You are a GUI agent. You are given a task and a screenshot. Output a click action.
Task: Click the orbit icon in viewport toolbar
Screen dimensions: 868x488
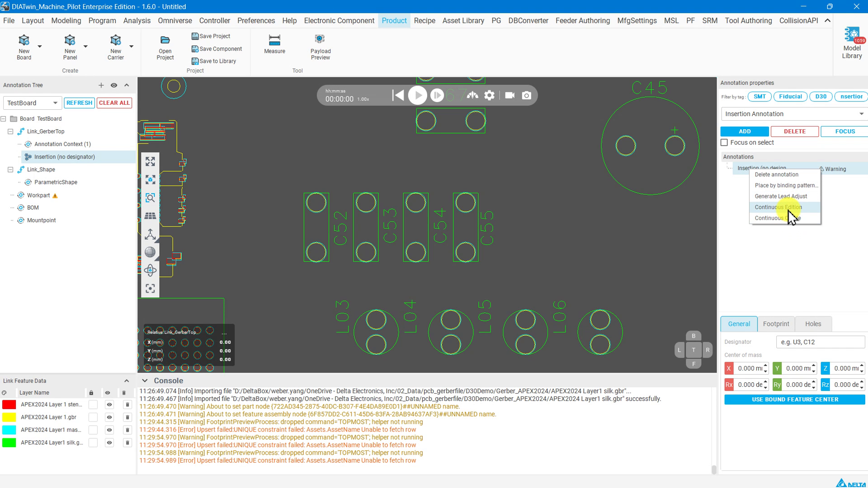150,270
